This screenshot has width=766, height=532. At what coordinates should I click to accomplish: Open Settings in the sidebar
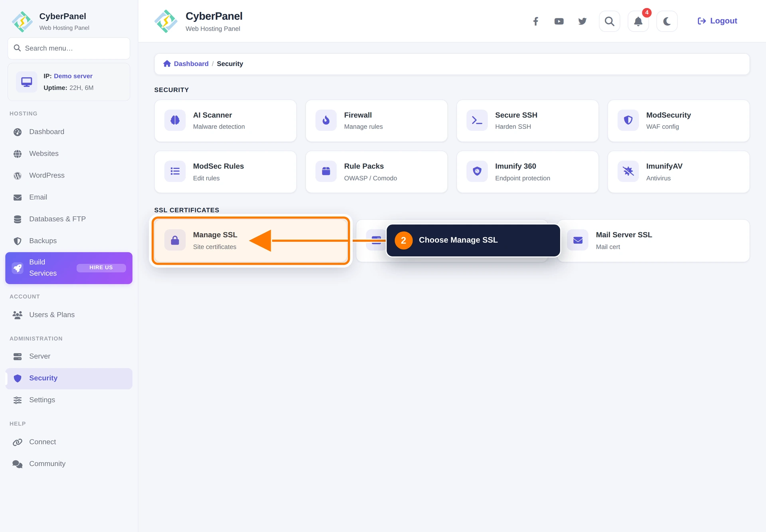click(69, 400)
